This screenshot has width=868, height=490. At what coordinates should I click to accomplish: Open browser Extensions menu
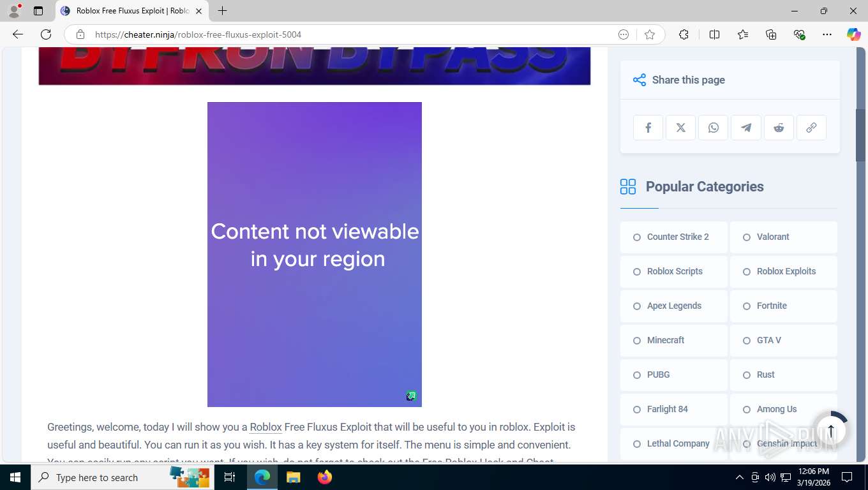tap(684, 34)
